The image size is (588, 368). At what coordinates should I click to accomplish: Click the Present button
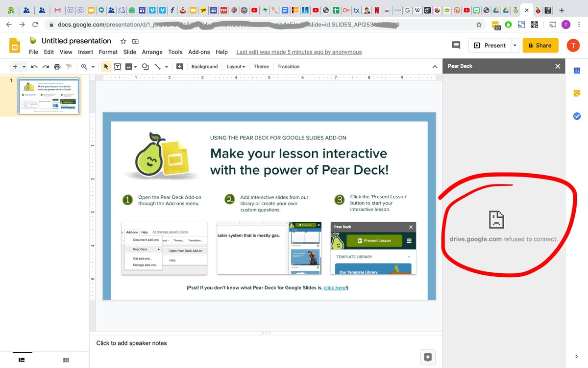[x=490, y=45]
